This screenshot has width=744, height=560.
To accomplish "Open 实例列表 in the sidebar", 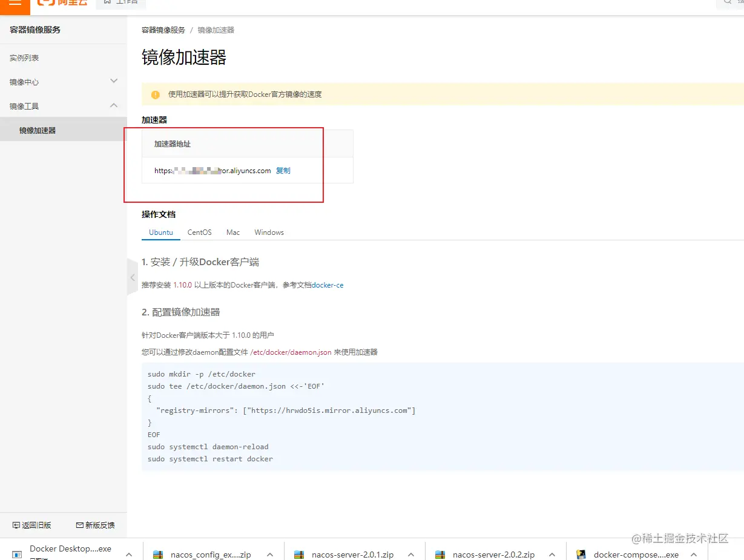I will point(24,58).
